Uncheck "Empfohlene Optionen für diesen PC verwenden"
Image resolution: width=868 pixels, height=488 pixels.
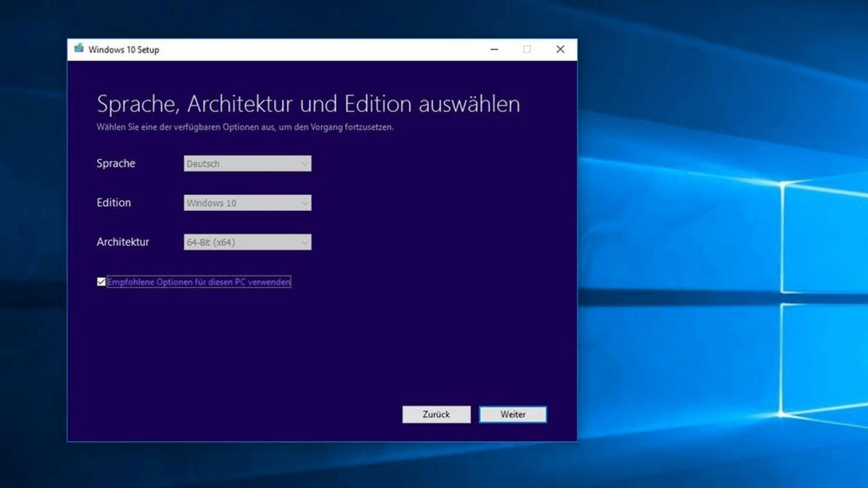pos(102,281)
